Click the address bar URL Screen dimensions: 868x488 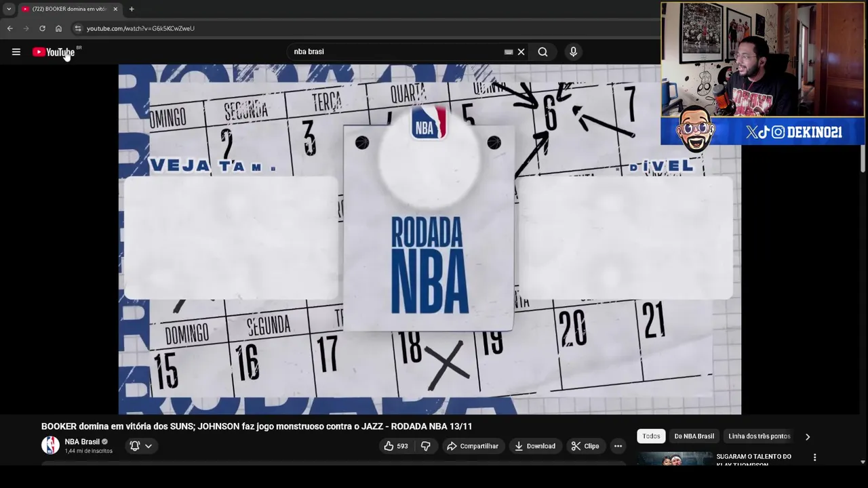pos(140,28)
